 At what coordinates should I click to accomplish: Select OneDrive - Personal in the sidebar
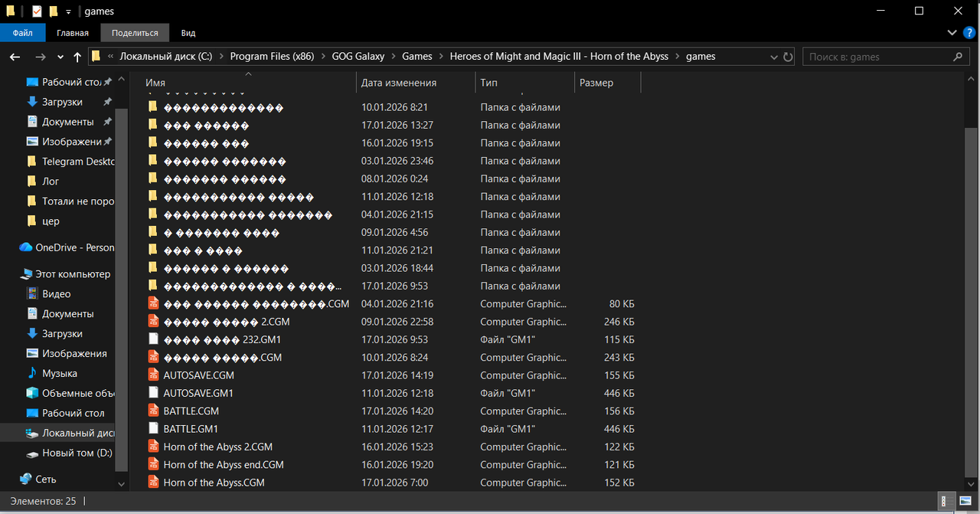(x=67, y=247)
